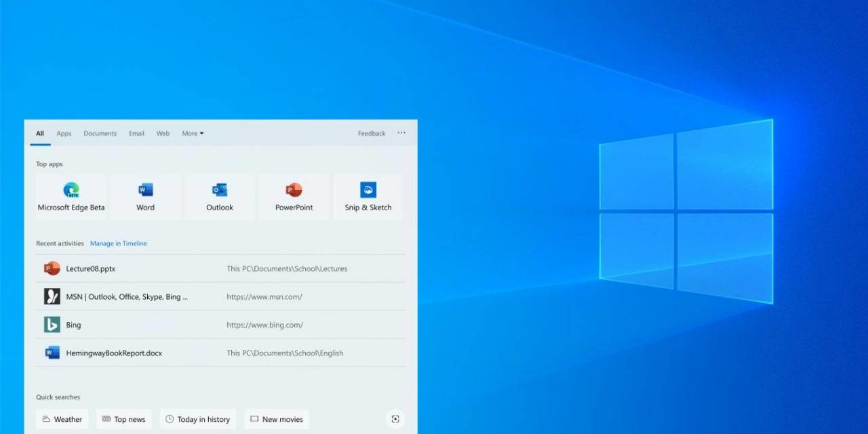Expand the More filter dropdown
Viewport: 868px width, 434px height.
click(193, 134)
